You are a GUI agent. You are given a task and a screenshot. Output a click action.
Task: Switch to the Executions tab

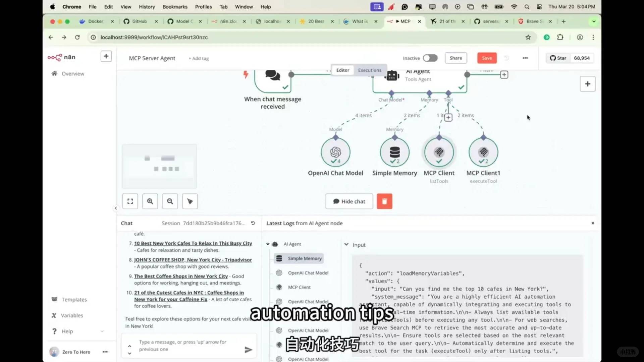pyautogui.click(x=369, y=70)
